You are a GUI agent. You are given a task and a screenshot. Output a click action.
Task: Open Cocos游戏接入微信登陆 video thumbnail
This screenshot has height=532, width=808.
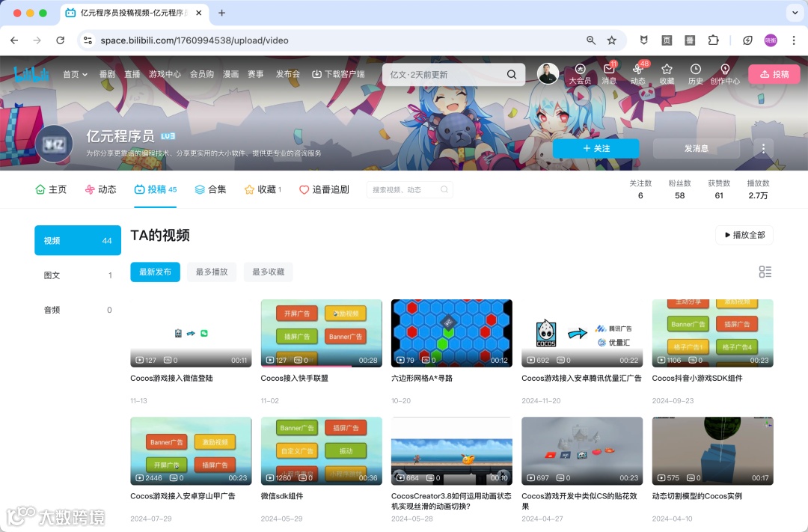point(191,333)
